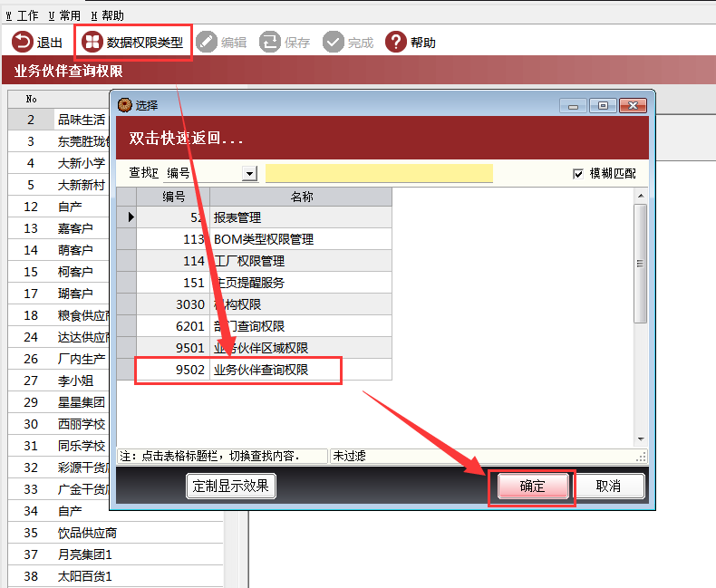This screenshot has width=716, height=588.
Task: Maximize the 选择 dialog
Action: point(603,106)
